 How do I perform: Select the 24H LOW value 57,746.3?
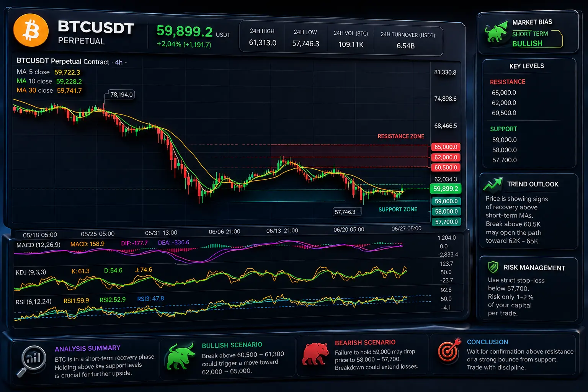tap(305, 44)
